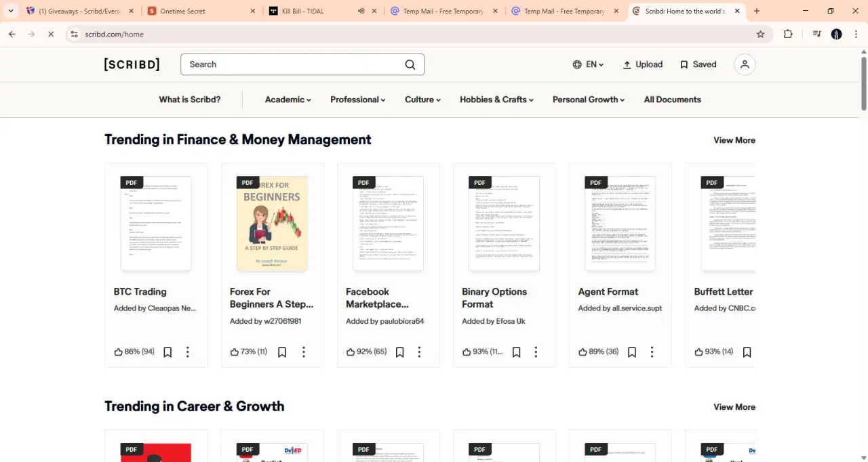Viewport: 868px width, 462px height.
Task: Expand the Academic menu
Action: [x=288, y=100]
